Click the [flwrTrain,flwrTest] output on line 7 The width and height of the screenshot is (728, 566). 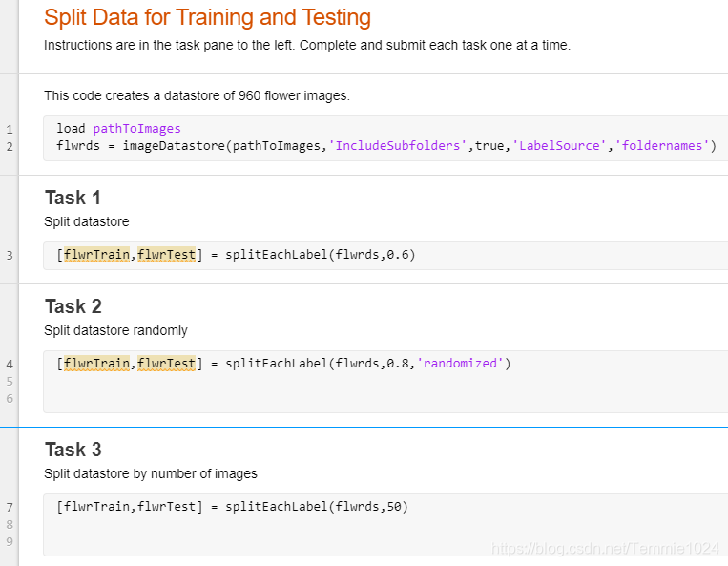point(130,506)
